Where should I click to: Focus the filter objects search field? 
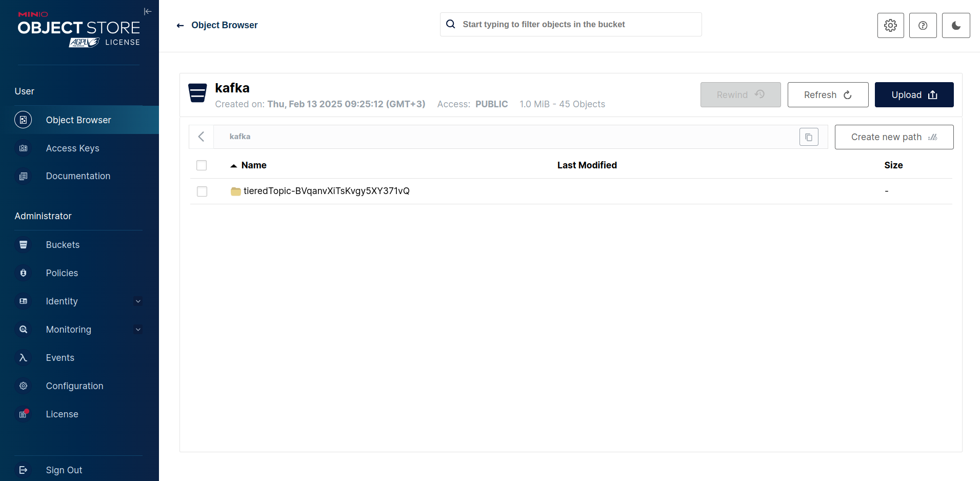(x=571, y=24)
